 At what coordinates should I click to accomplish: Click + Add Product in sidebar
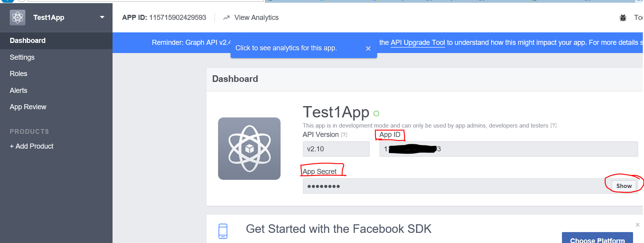pos(32,146)
